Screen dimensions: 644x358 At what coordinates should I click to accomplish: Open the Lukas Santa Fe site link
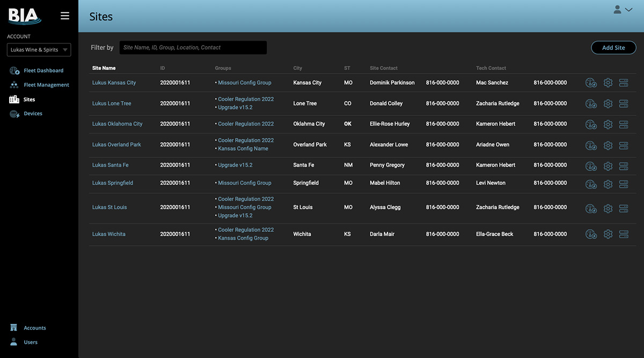pyautogui.click(x=111, y=165)
